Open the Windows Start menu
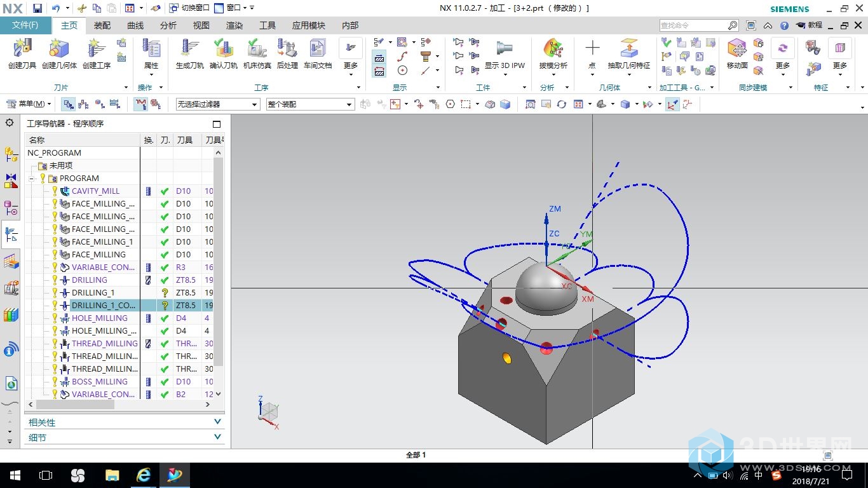This screenshot has height=488, width=868. 15,475
